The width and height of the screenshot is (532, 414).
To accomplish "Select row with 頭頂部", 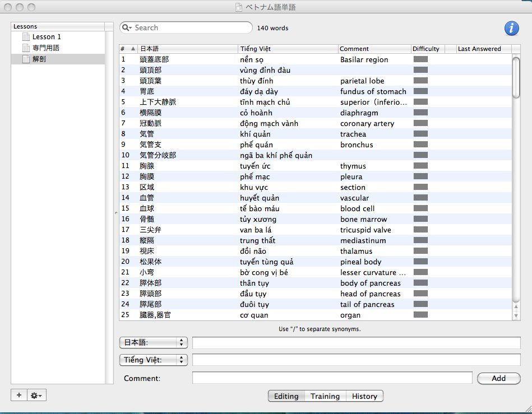I will pos(315,70).
